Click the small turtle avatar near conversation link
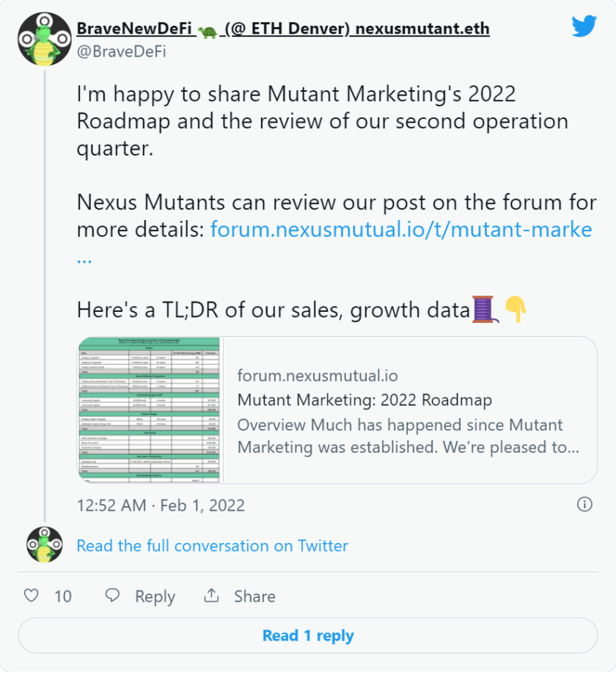This screenshot has width=616, height=675. pyautogui.click(x=44, y=544)
